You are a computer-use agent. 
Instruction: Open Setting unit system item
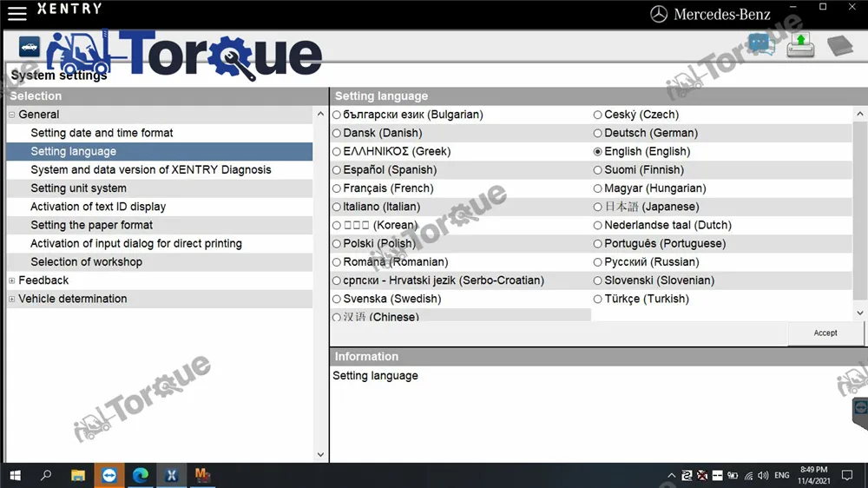tap(160, 188)
